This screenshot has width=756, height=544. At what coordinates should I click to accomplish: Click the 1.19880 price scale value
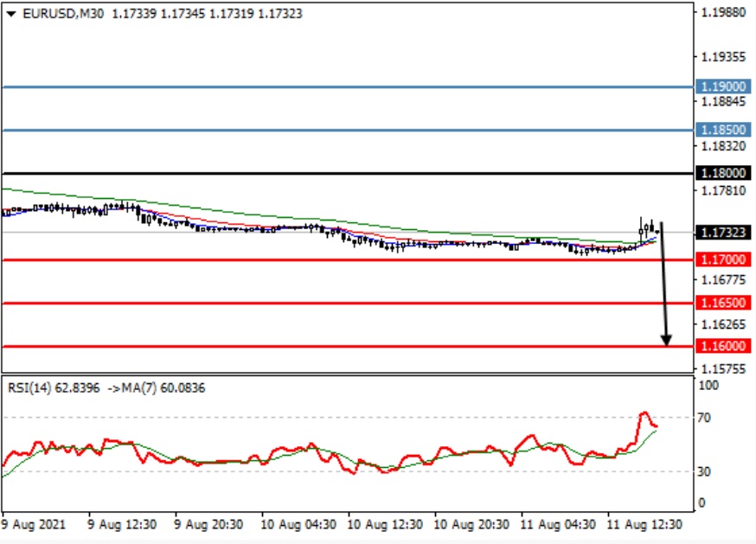(723, 12)
